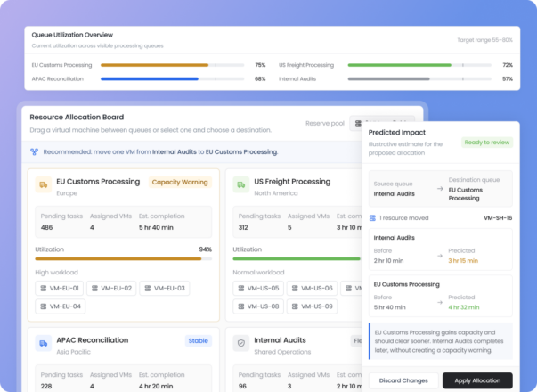Image resolution: width=537 pixels, height=392 pixels.
Task: Click the EU Customs Processing truck icon
Action: [x=44, y=184]
